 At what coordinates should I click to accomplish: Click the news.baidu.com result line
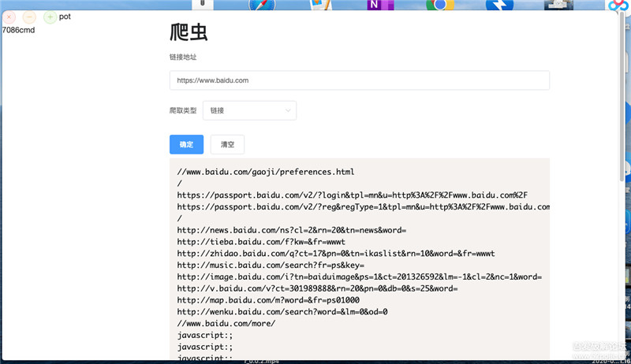pyautogui.click(x=292, y=230)
